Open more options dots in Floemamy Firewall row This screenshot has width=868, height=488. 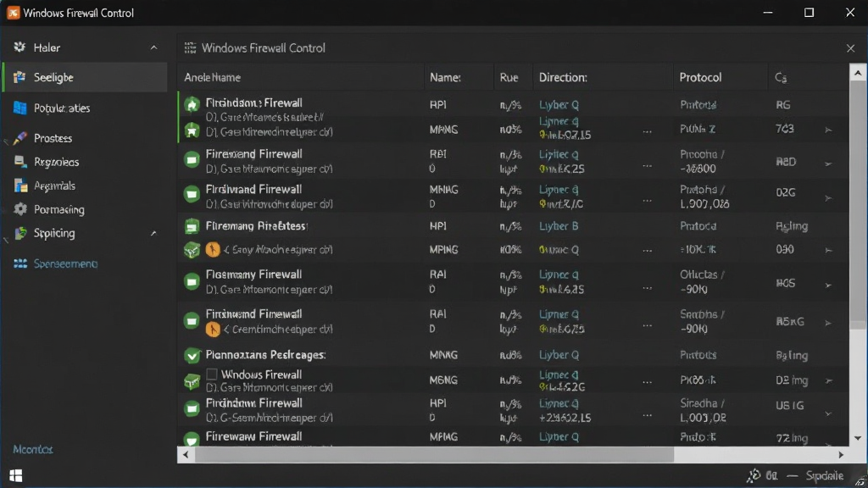pyautogui.click(x=647, y=288)
